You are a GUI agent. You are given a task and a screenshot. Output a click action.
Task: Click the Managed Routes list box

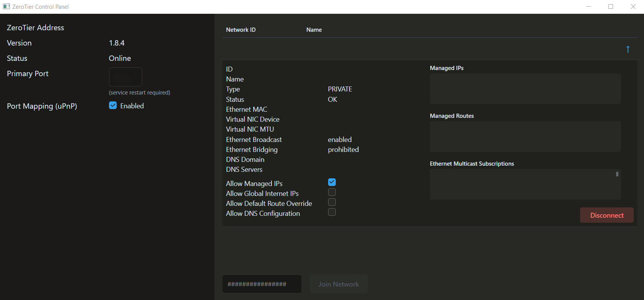pos(525,137)
